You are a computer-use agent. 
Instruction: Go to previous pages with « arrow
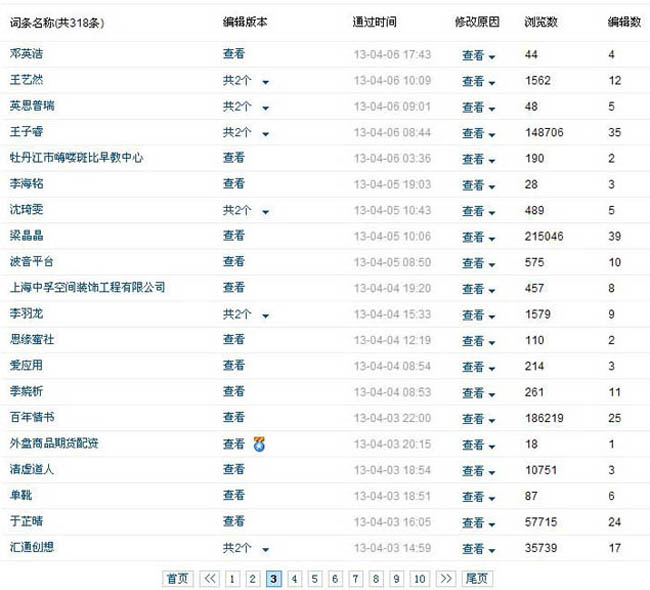pyautogui.click(x=210, y=578)
